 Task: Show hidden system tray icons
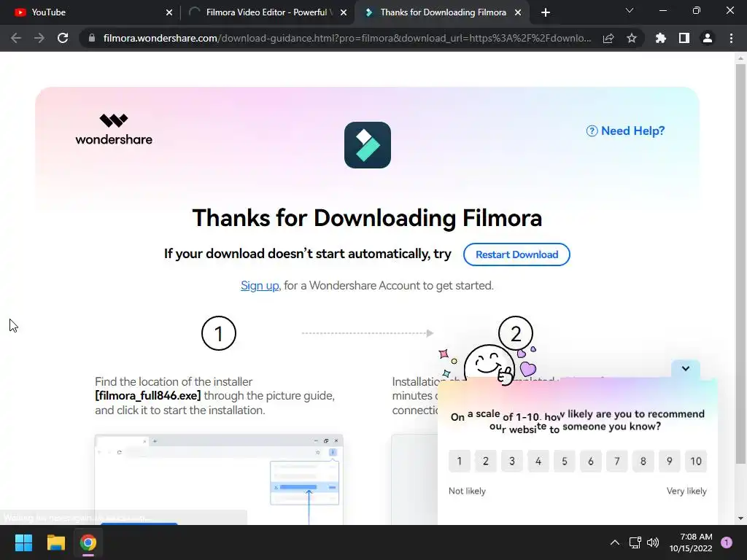[615, 542]
